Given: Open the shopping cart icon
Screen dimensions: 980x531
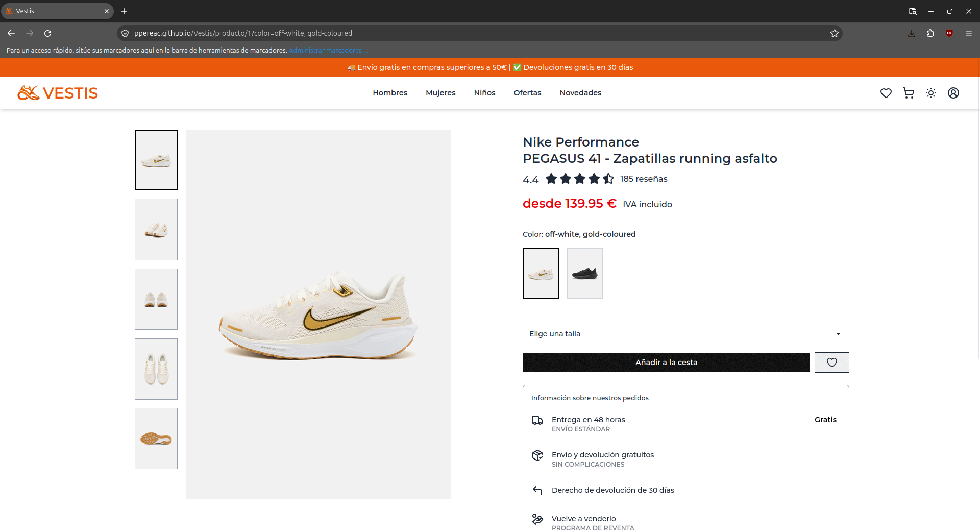Looking at the screenshot, I should tap(909, 93).
